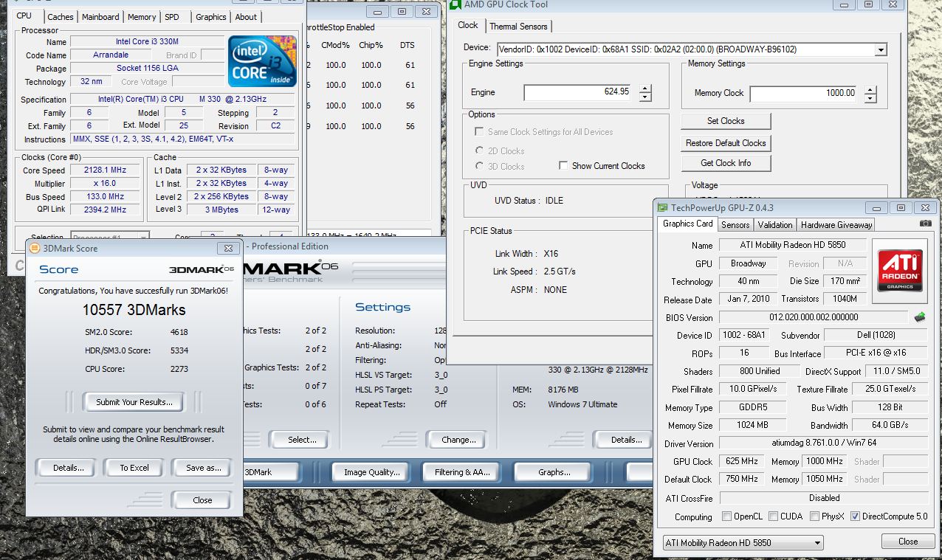
Task: Click the GPU value 'Broadway' in GPU-Z
Action: [749, 263]
